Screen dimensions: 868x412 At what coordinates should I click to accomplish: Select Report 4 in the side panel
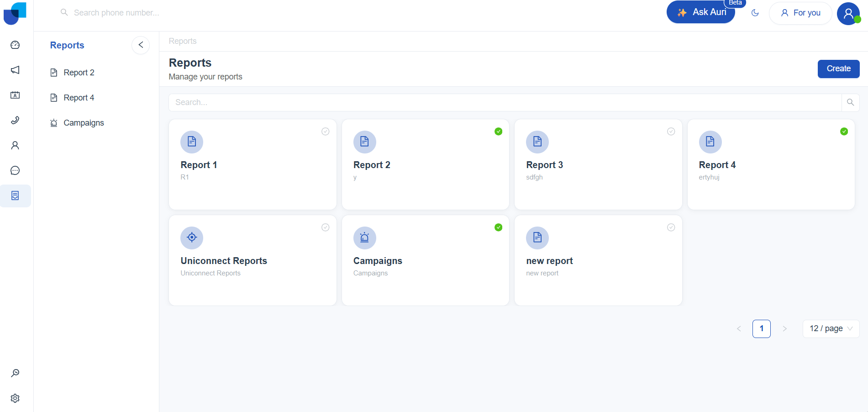click(79, 98)
